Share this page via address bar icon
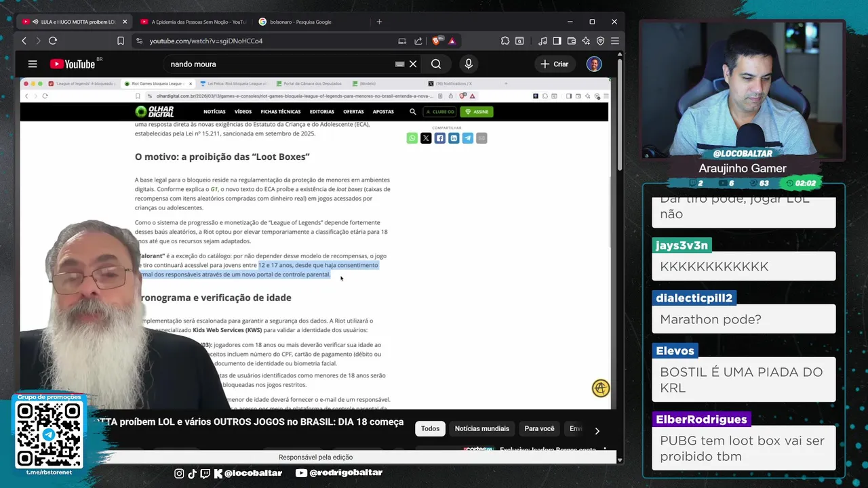 point(418,41)
